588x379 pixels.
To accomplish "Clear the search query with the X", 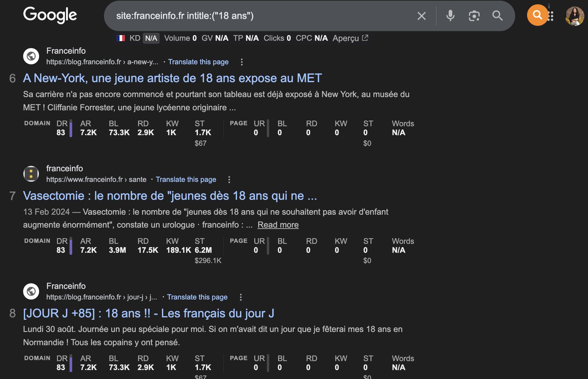I will 421,16.
